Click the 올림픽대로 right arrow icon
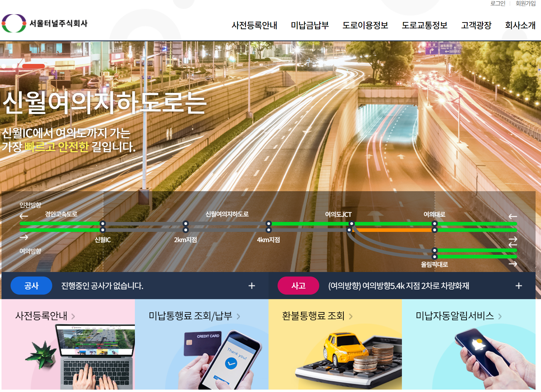 click(513, 264)
